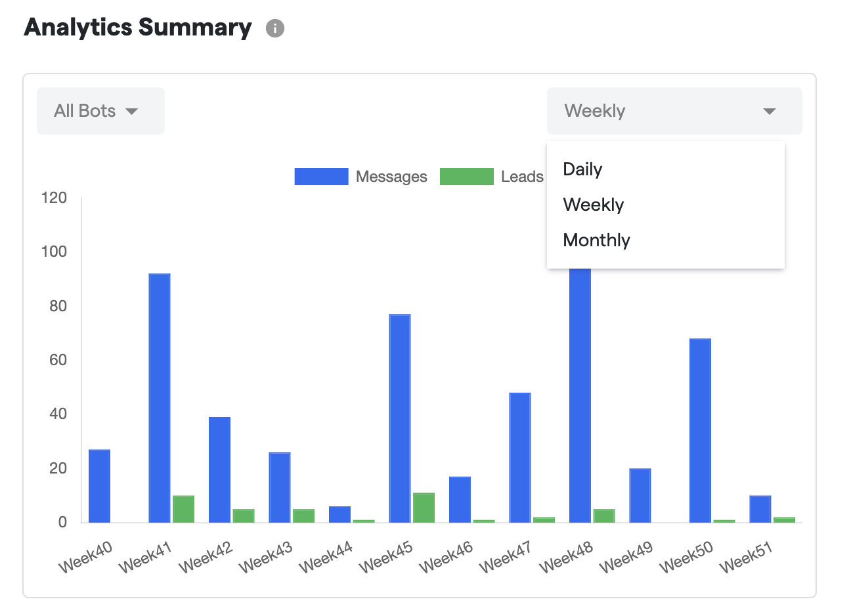The width and height of the screenshot is (851, 616).
Task: Click the green Leads bar for Week41
Action: click(x=183, y=509)
